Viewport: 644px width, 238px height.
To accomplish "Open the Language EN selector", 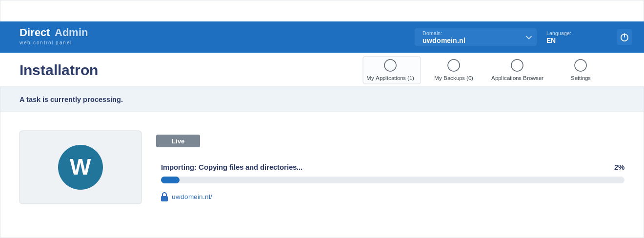I will click(x=559, y=37).
